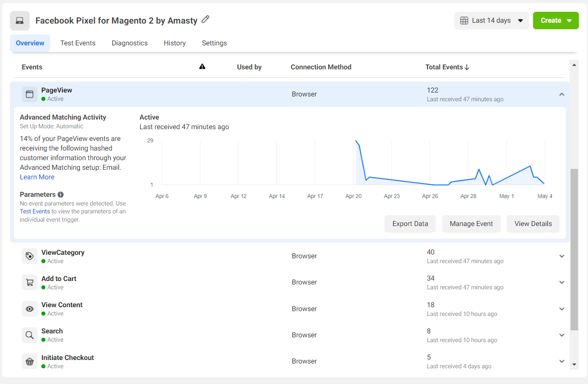Click the Parameters info icon

tap(61, 195)
